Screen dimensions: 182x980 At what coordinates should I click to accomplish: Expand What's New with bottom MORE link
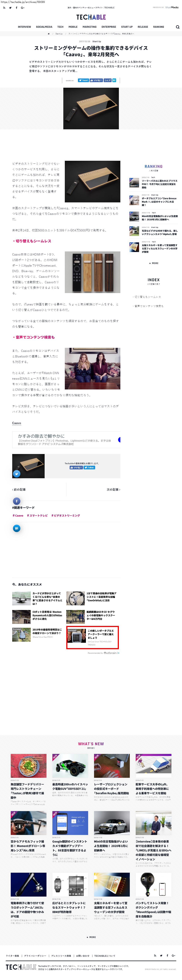pyautogui.click(x=91, y=937)
